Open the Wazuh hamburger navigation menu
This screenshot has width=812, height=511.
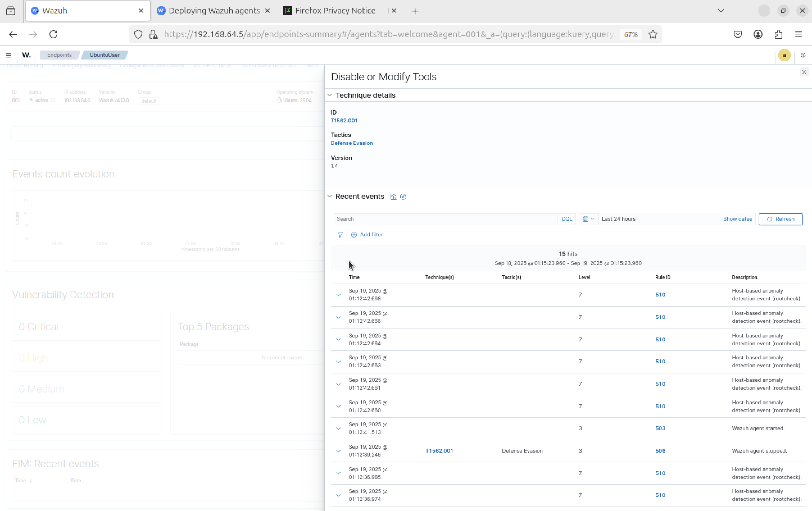[x=8, y=55]
